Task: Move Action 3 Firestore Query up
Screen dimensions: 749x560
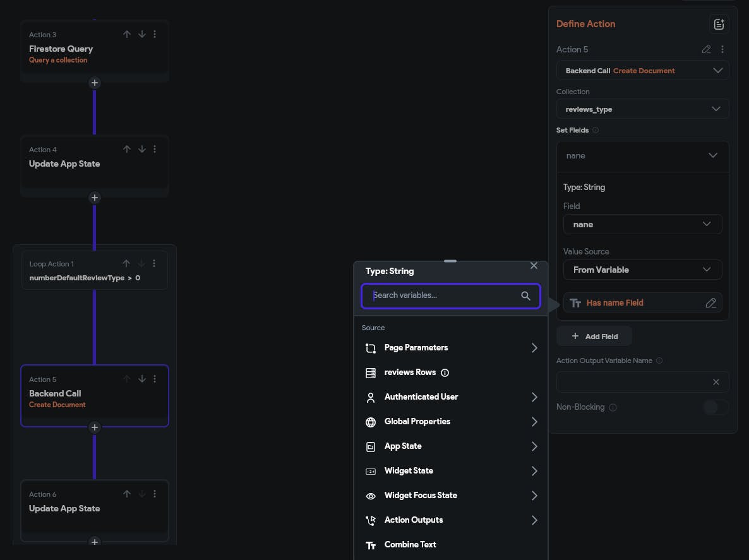Action: point(127,34)
